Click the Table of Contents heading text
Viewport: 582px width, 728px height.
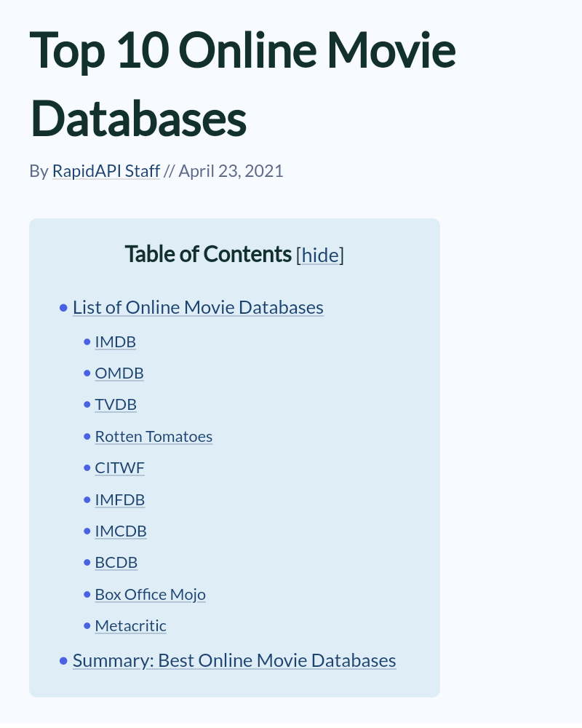[x=208, y=254]
